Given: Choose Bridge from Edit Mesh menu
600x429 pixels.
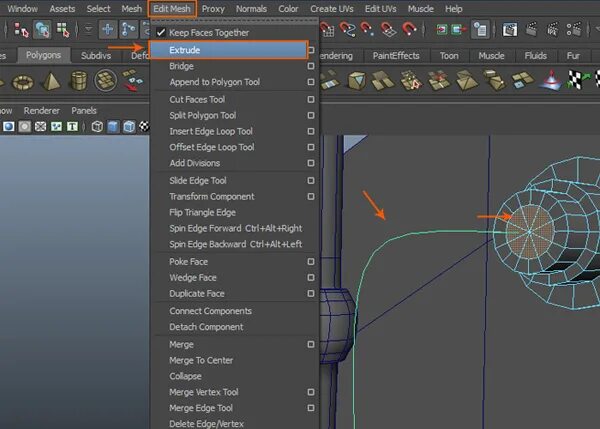Looking at the screenshot, I should 181,66.
